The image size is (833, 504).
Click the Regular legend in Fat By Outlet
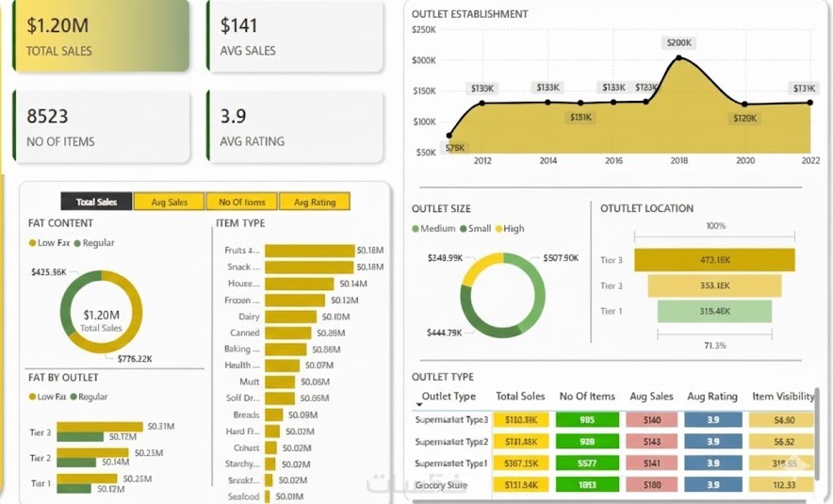pyautogui.click(x=89, y=397)
